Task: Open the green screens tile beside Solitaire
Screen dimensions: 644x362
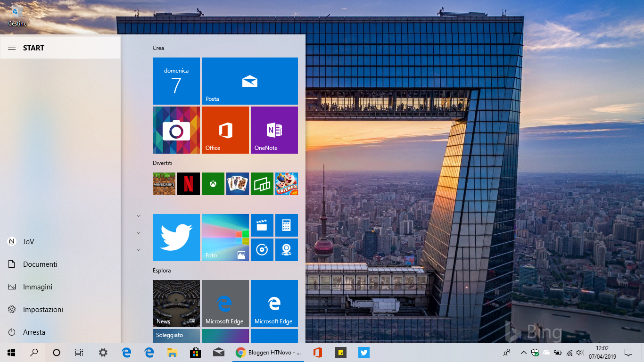Action: 262,184
